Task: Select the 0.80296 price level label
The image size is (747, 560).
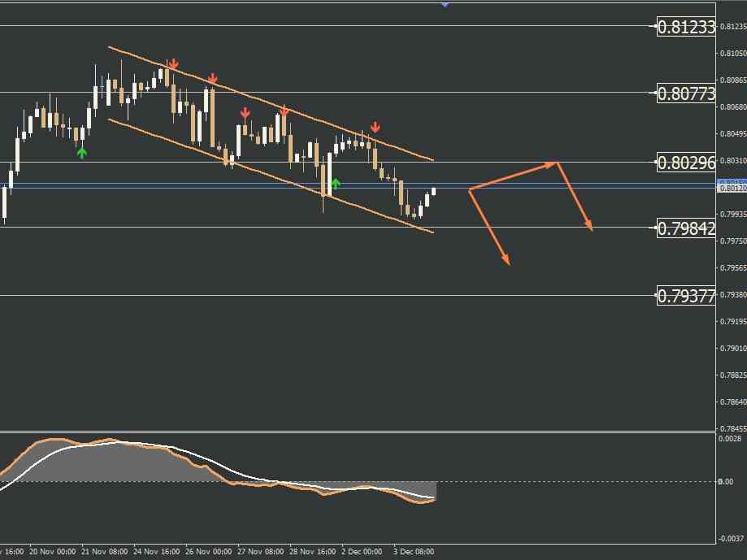Action: (686, 163)
